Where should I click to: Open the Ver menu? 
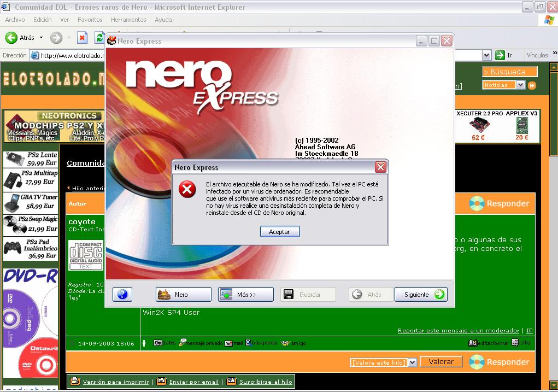tap(64, 20)
